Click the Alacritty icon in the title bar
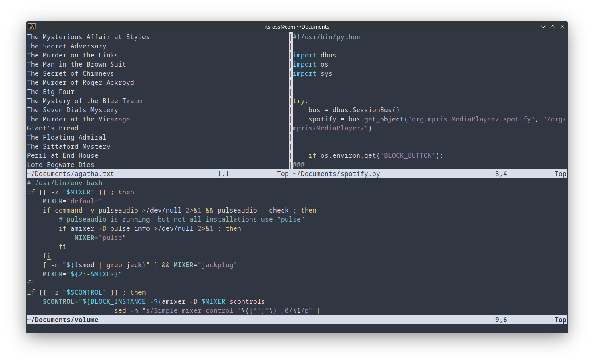The width and height of the screenshot is (594, 364). click(x=32, y=27)
